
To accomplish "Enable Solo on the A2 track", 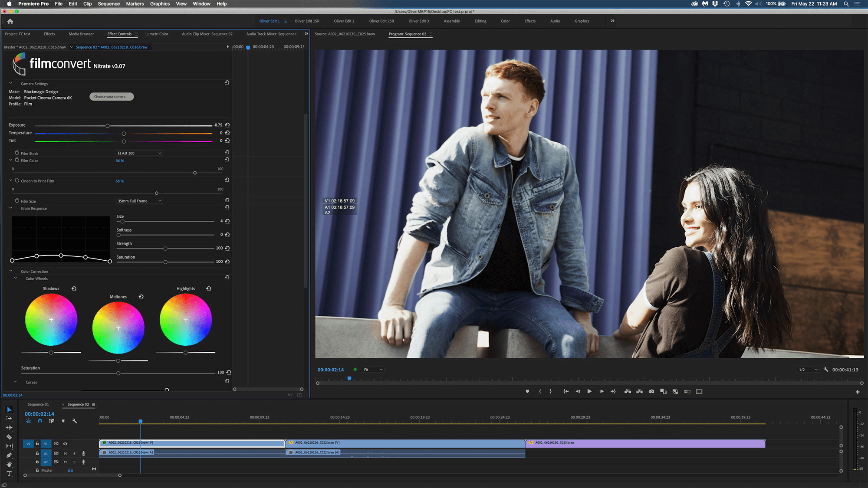I will tap(75, 462).
